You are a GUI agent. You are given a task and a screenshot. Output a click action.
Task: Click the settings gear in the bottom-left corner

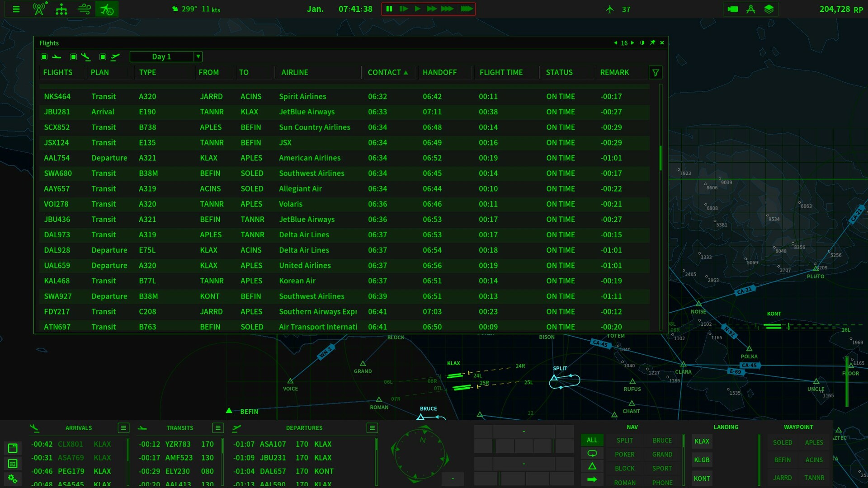(x=13, y=479)
